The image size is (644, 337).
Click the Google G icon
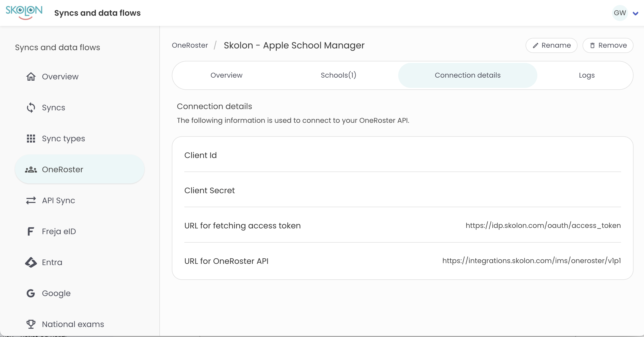coord(31,293)
